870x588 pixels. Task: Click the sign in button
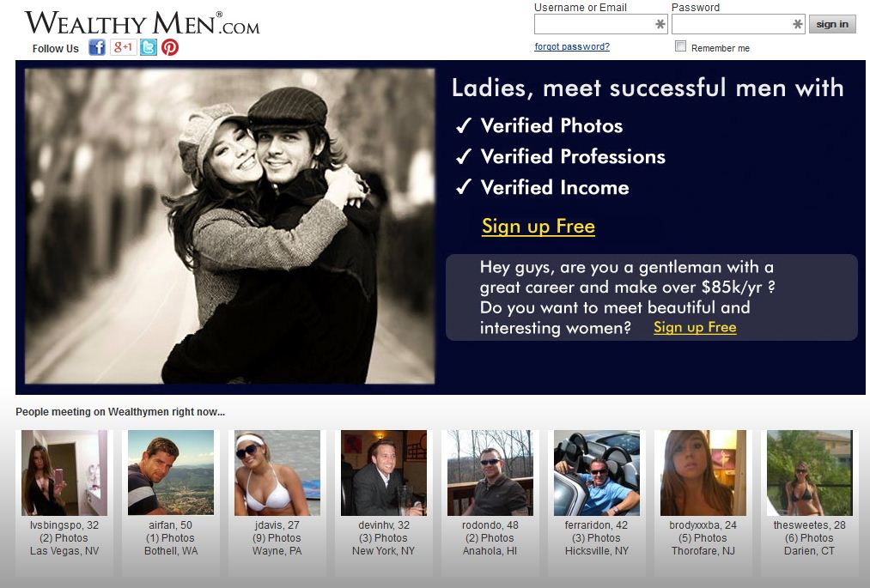point(832,24)
